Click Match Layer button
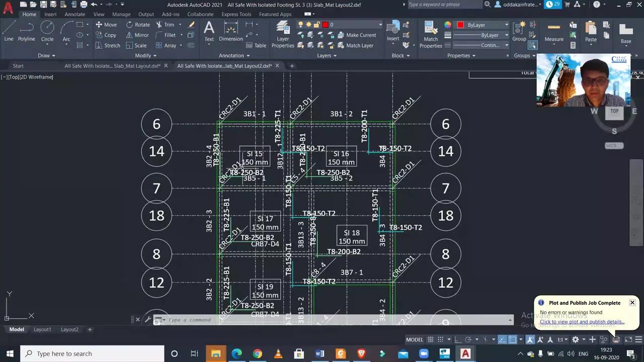 tap(355, 45)
